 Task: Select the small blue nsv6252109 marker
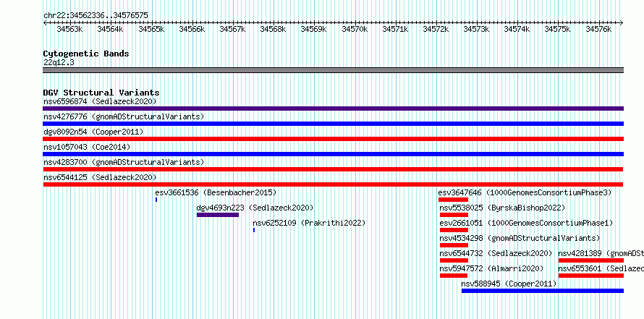click(254, 230)
